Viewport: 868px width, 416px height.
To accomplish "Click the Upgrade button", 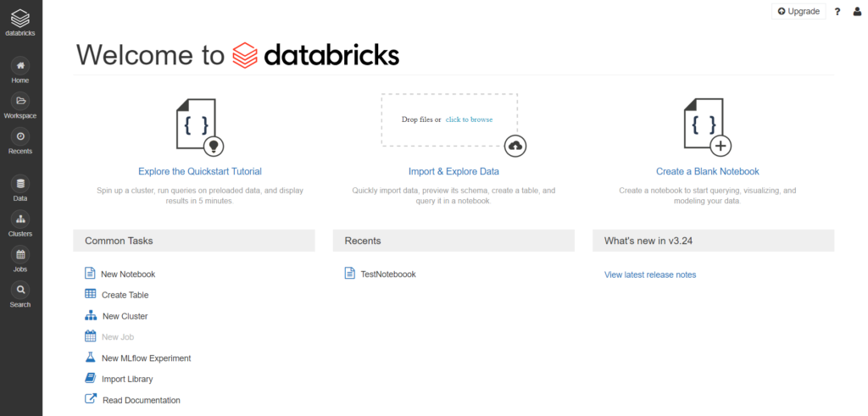I will click(x=798, y=12).
